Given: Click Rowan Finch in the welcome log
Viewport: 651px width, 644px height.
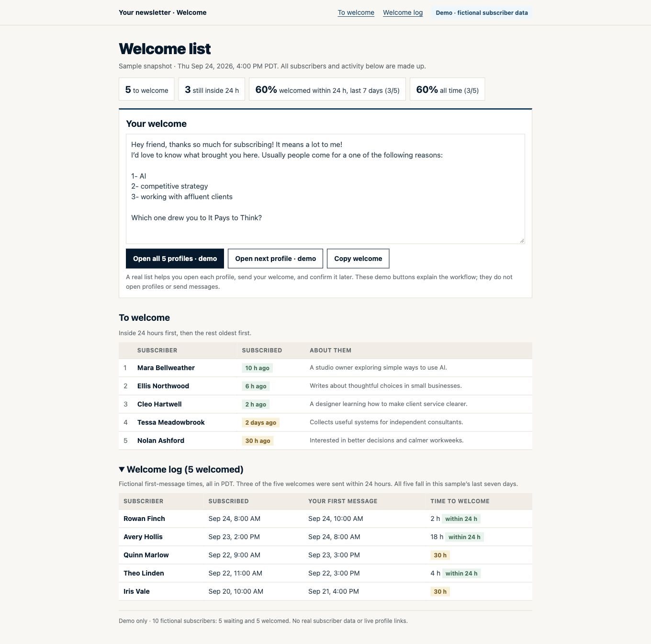Looking at the screenshot, I should point(144,519).
